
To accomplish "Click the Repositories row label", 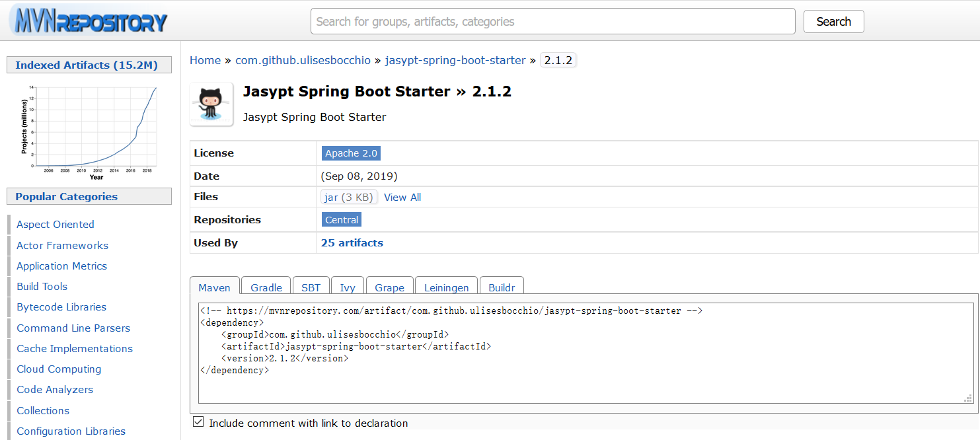I will point(227,220).
